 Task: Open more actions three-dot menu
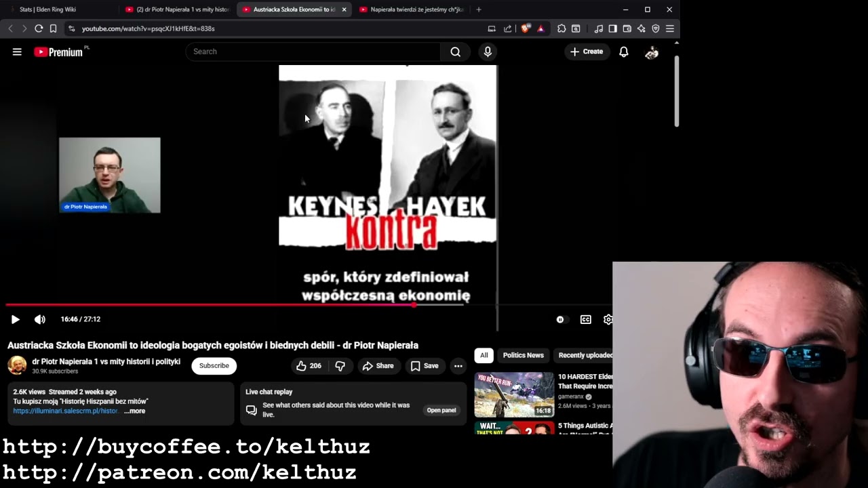pos(458,366)
